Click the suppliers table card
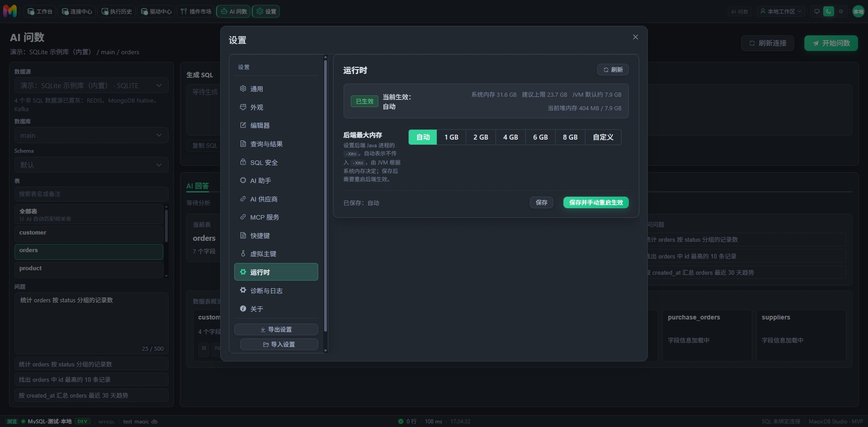This screenshot has height=427, width=868. 801,335
